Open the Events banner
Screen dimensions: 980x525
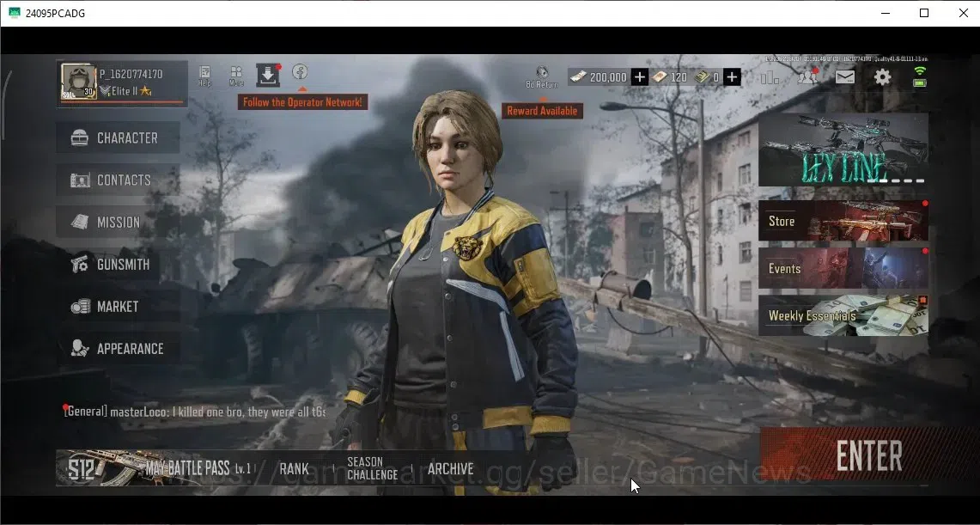pos(843,268)
